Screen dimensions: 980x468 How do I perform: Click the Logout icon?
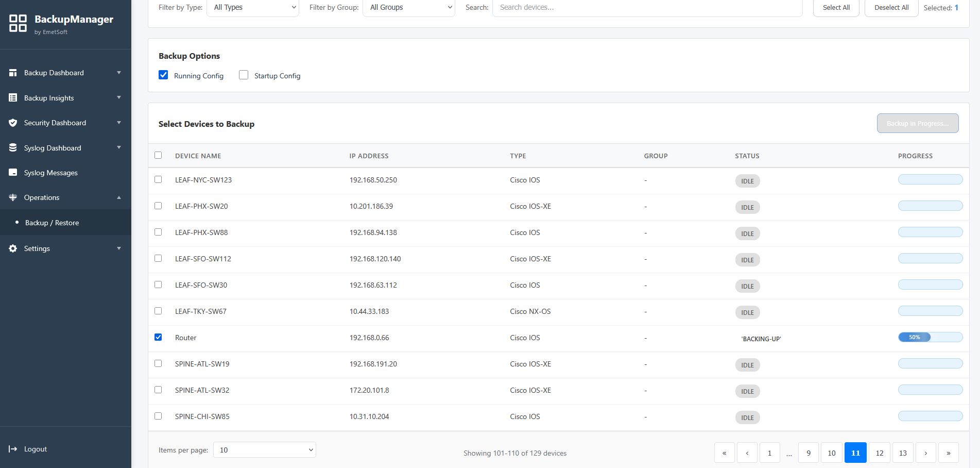click(11, 448)
